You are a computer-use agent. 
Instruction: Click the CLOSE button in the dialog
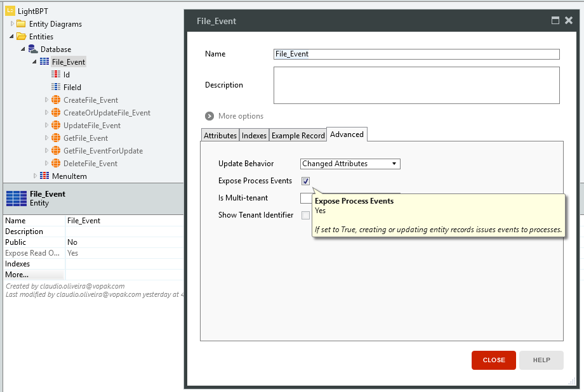(493, 360)
